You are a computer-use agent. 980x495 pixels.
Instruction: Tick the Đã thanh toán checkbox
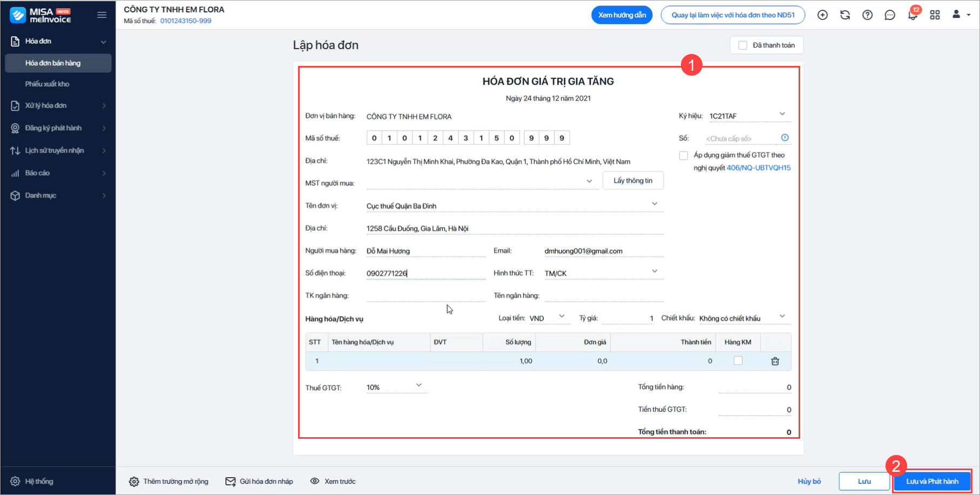tap(743, 45)
